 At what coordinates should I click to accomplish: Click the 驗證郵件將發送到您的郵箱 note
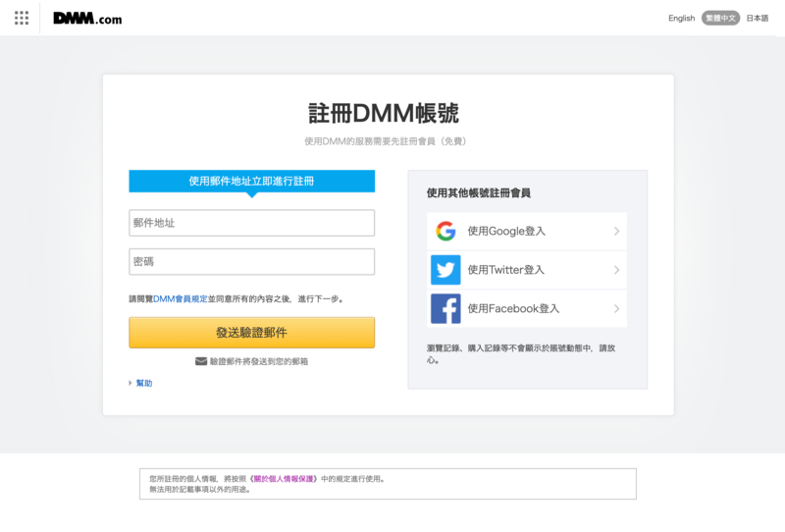click(x=259, y=361)
